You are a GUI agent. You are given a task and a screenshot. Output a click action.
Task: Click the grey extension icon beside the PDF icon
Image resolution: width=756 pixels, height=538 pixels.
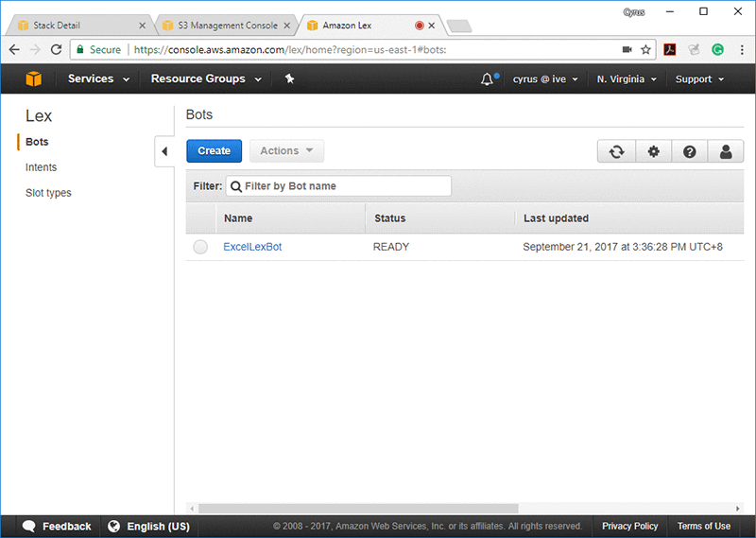pyautogui.click(x=694, y=49)
